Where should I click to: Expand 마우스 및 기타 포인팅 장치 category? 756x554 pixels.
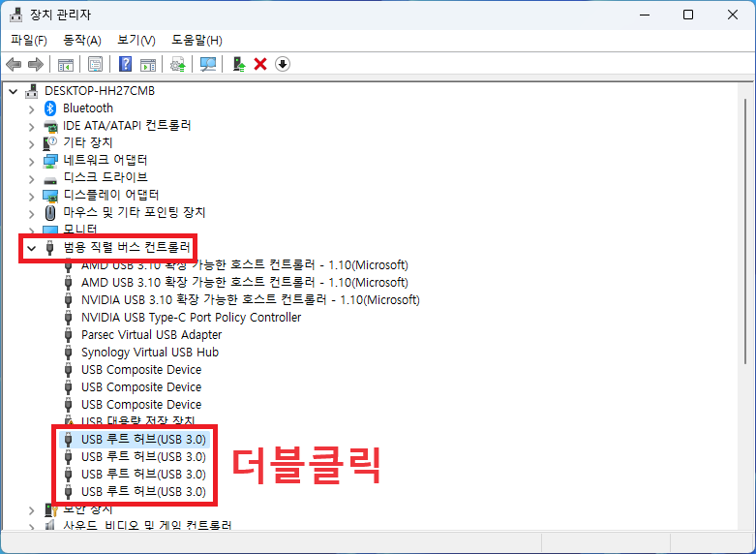pyautogui.click(x=31, y=214)
